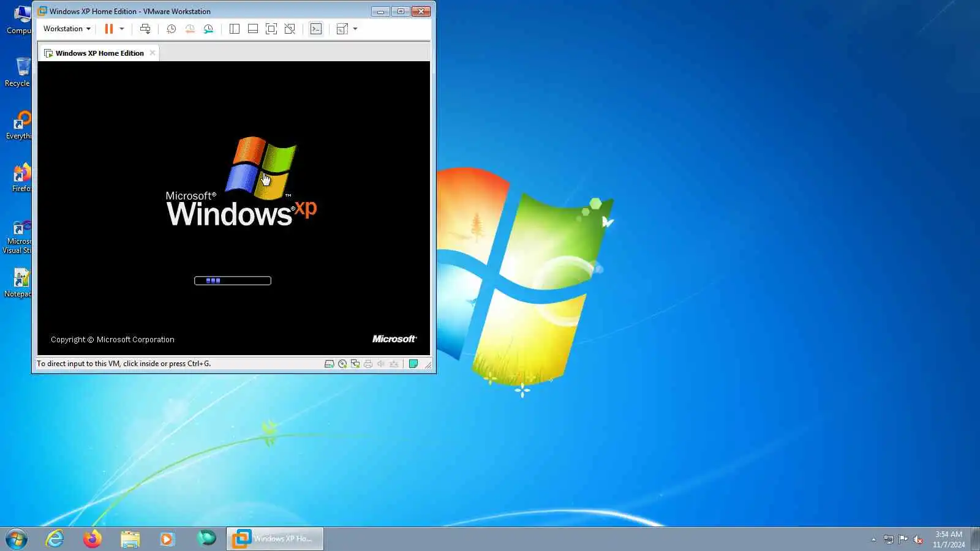Click the Show desktop button

[x=975, y=539]
